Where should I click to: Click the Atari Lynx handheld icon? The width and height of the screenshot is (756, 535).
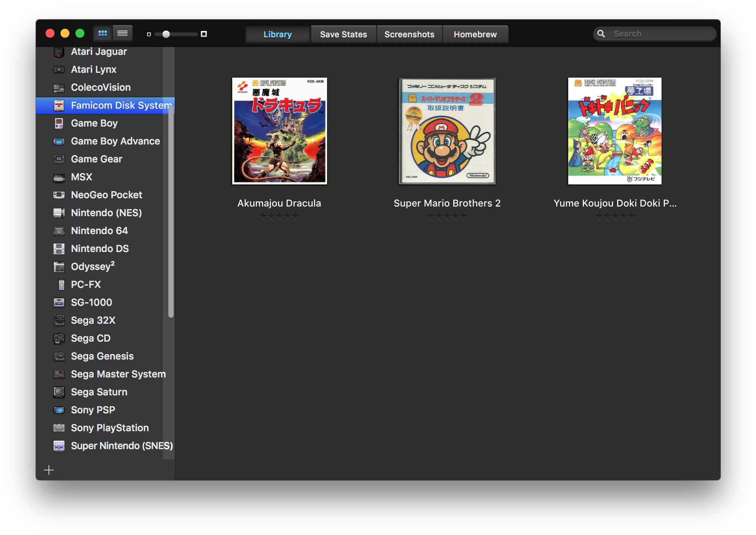point(59,69)
